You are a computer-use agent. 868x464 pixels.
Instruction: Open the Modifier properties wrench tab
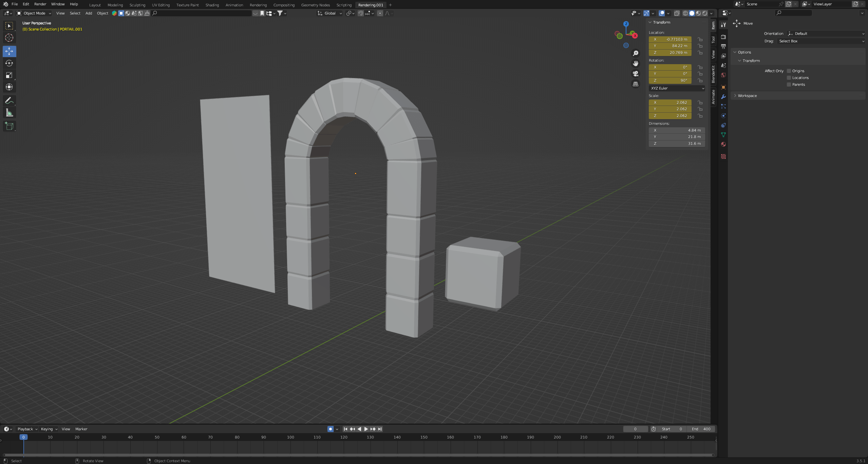723,97
